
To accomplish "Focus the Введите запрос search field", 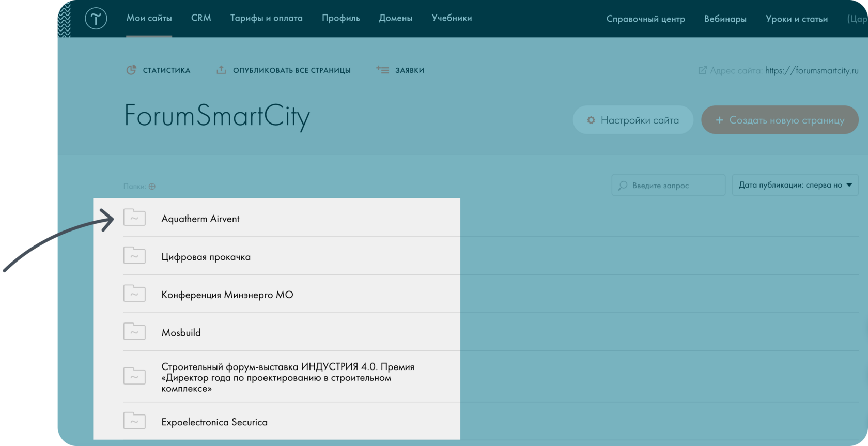I will point(669,185).
